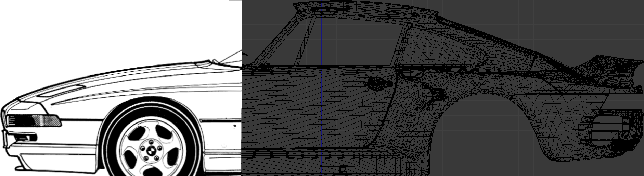Click the door handle on the wireframe mesh
Screen dimensions: 644x176
(378, 83)
